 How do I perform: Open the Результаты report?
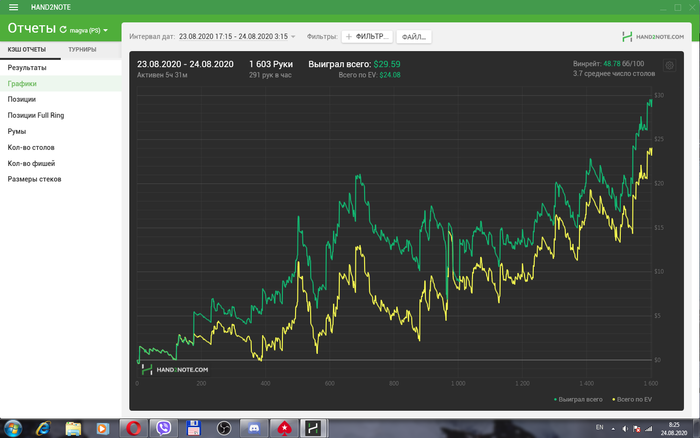click(61, 68)
